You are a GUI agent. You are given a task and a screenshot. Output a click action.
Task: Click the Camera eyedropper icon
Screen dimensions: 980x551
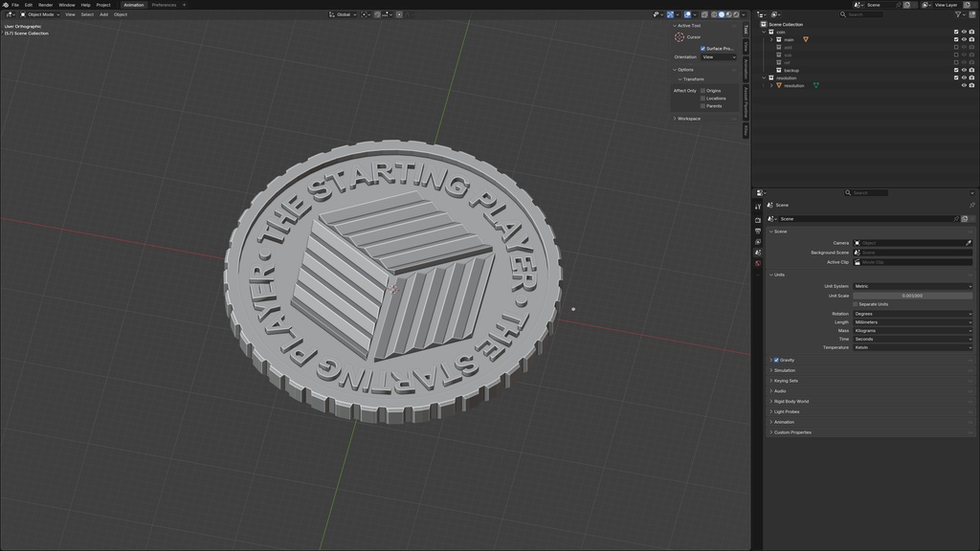(x=969, y=243)
